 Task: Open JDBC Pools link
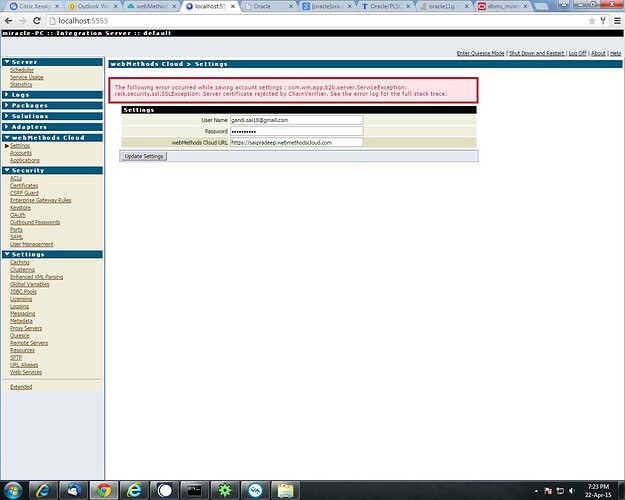pyautogui.click(x=23, y=291)
